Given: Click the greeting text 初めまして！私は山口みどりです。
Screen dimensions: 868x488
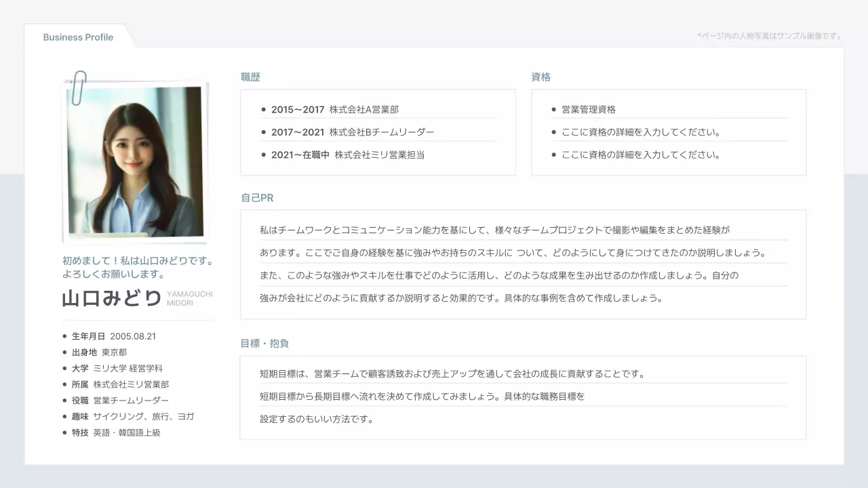Looking at the screenshot, I should [x=138, y=260].
